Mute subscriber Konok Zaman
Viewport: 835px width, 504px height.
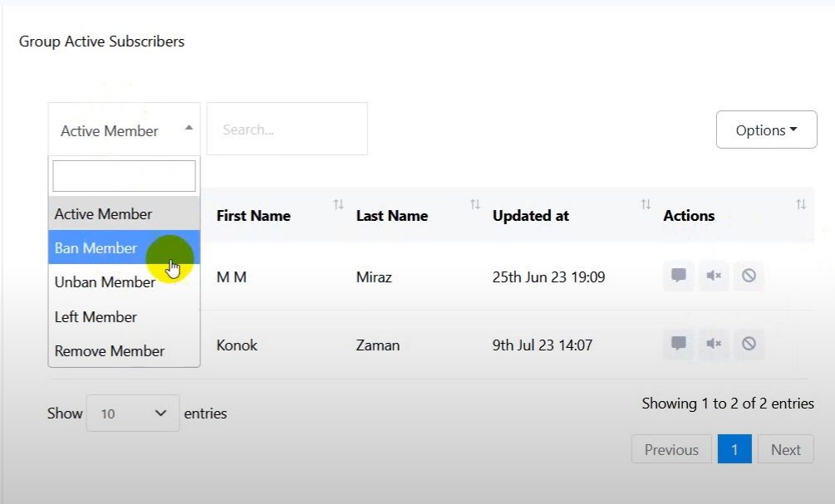713,343
